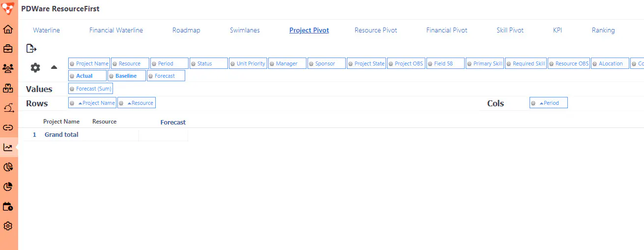Open the people resources icon in sidebar

[8, 68]
